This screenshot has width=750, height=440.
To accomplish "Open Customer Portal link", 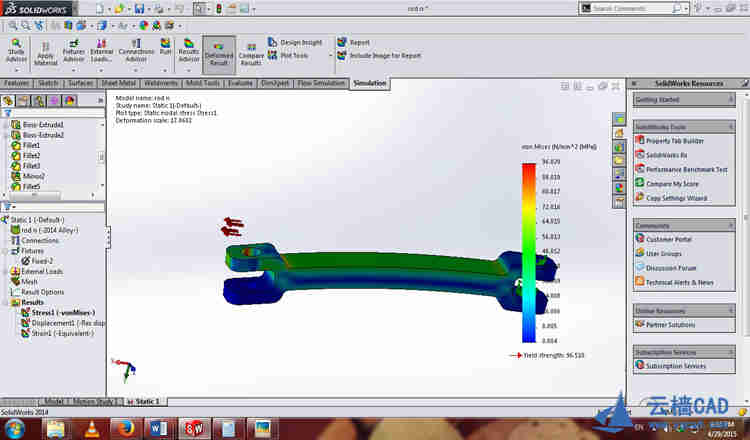I will 669,239.
